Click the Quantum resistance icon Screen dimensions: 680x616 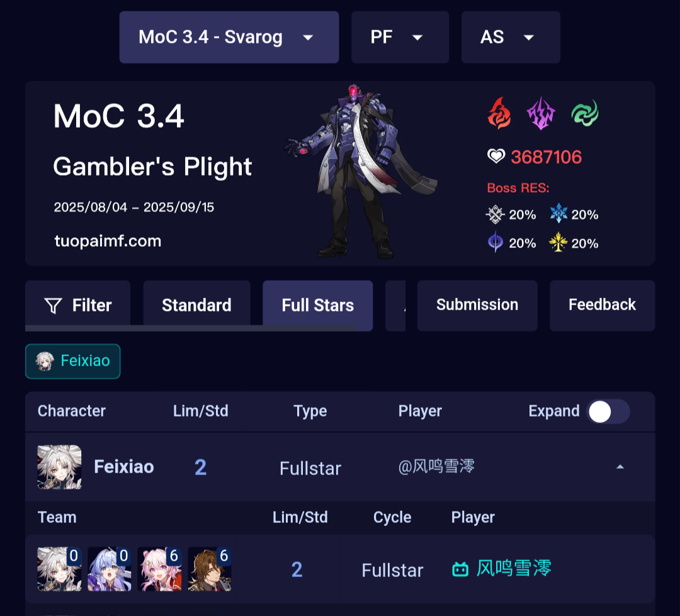496,242
